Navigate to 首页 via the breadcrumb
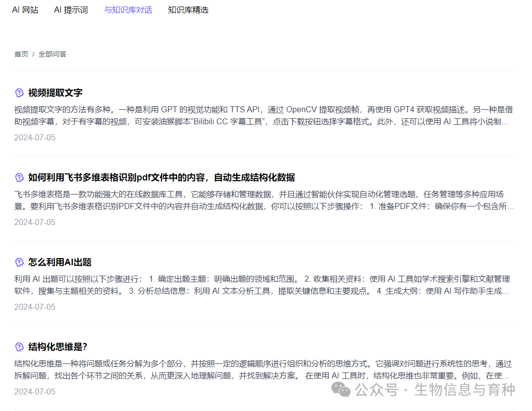Viewport: 532px width, 411px height. coord(21,54)
